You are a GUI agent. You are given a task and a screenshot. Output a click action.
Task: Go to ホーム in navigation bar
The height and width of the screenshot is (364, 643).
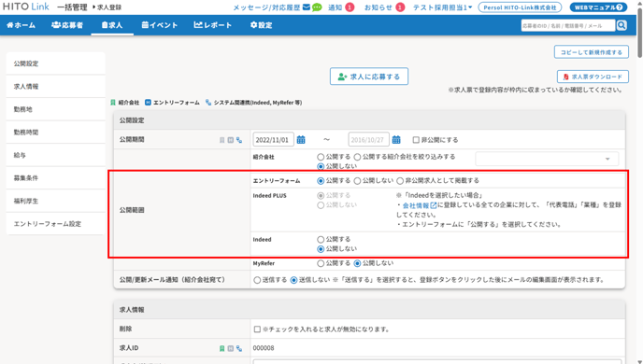pos(21,25)
